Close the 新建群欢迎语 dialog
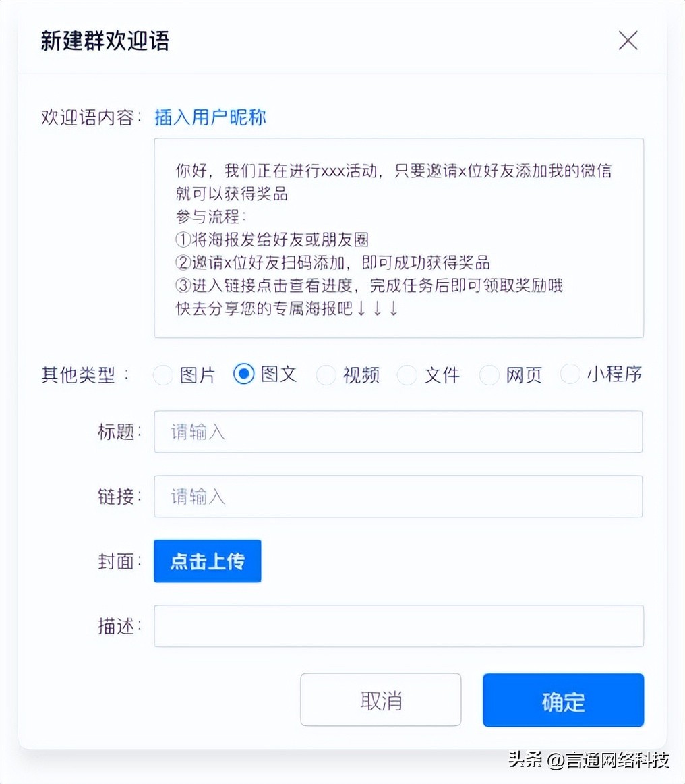685x784 pixels. pos(628,40)
